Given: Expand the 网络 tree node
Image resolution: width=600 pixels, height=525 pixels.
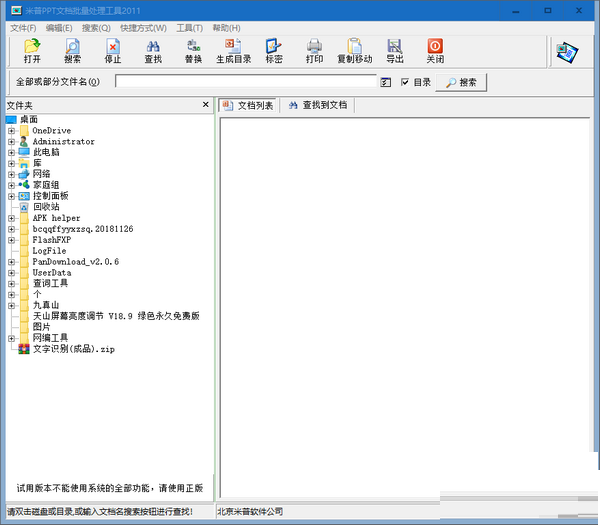Looking at the screenshot, I should coord(11,174).
